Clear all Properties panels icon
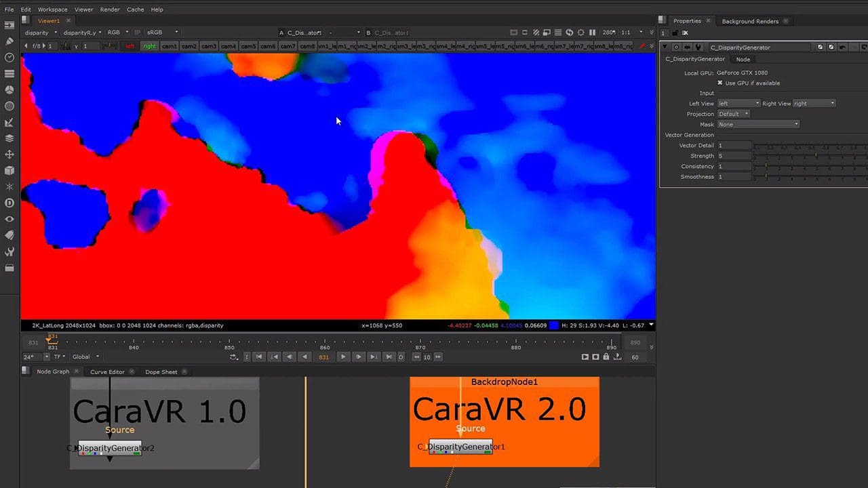The width and height of the screenshot is (868, 488). pos(685,33)
